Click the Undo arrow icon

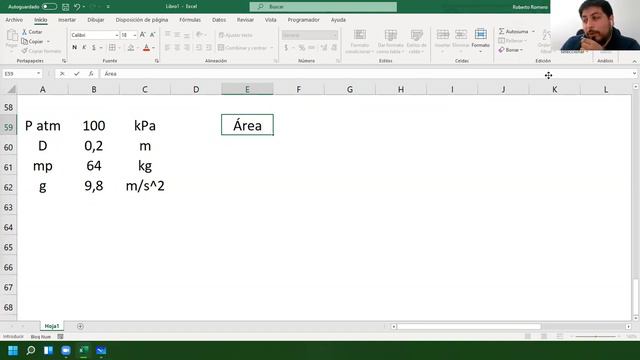(x=77, y=7)
